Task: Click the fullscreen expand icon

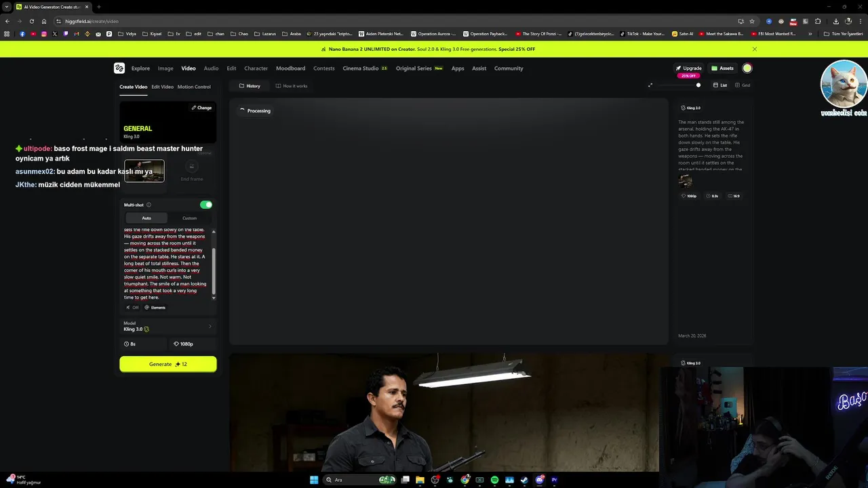Action: pyautogui.click(x=650, y=85)
